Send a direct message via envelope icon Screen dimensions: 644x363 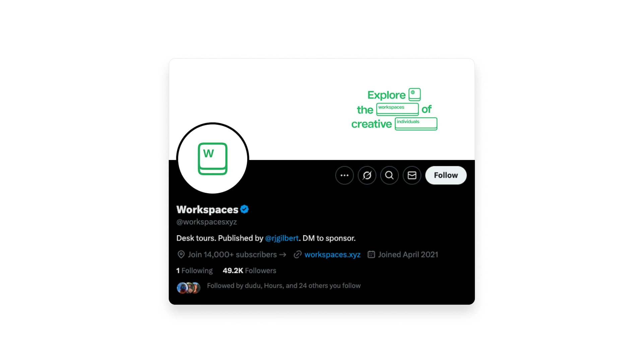click(x=412, y=175)
